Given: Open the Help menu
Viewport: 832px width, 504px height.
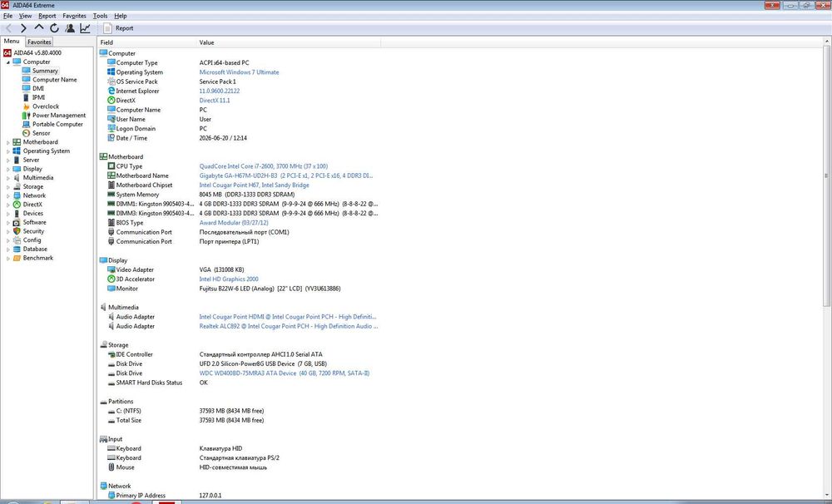Looking at the screenshot, I should point(121,16).
